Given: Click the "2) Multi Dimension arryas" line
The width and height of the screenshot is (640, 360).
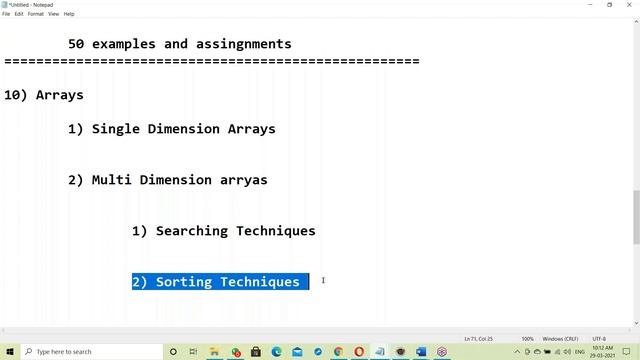Looking at the screenshot, I should 167,180.
